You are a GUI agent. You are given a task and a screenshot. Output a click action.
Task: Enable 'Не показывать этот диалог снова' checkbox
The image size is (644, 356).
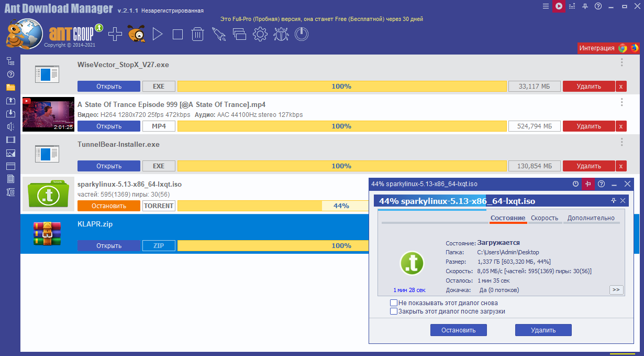[394, 303]
